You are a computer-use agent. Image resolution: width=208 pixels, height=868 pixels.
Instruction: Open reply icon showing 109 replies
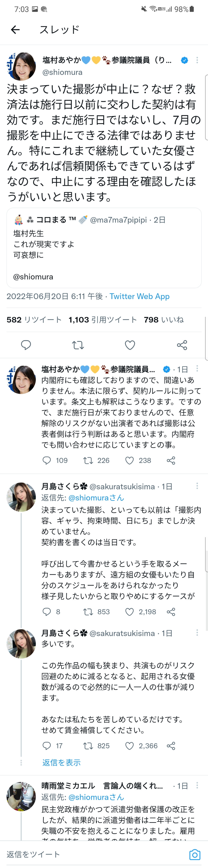(x=46, y=460)
